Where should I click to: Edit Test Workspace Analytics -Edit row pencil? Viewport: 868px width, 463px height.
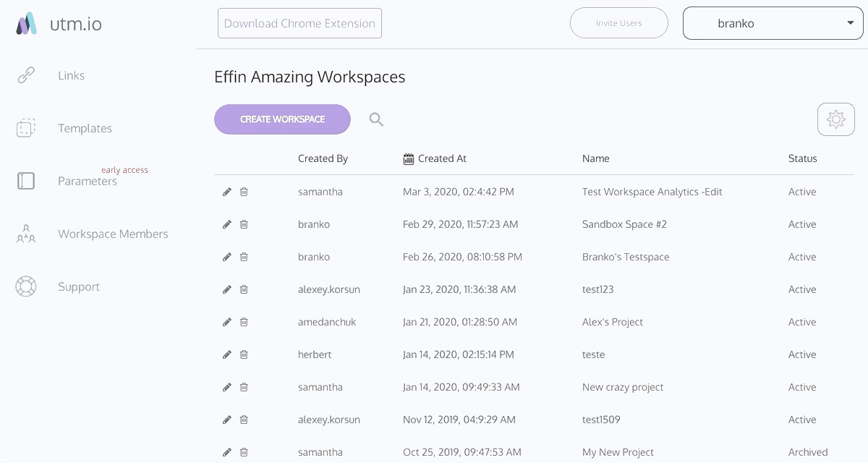[227, 192]
